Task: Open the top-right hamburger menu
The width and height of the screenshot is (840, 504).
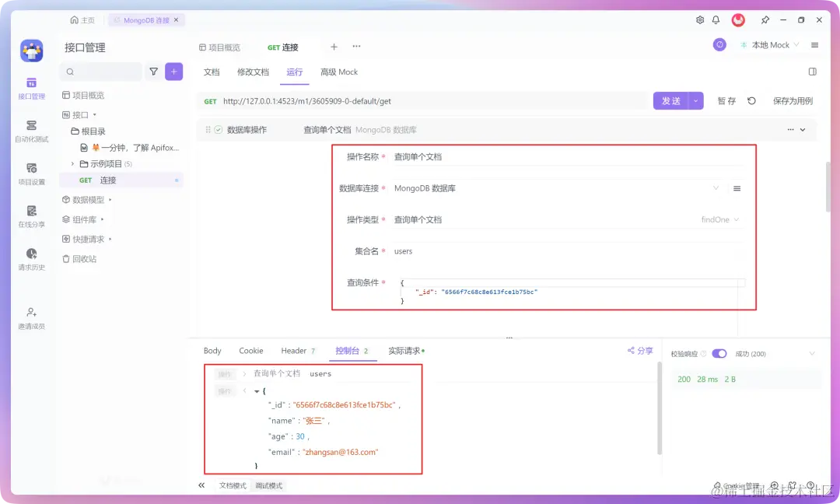Action: pos(815,45)
